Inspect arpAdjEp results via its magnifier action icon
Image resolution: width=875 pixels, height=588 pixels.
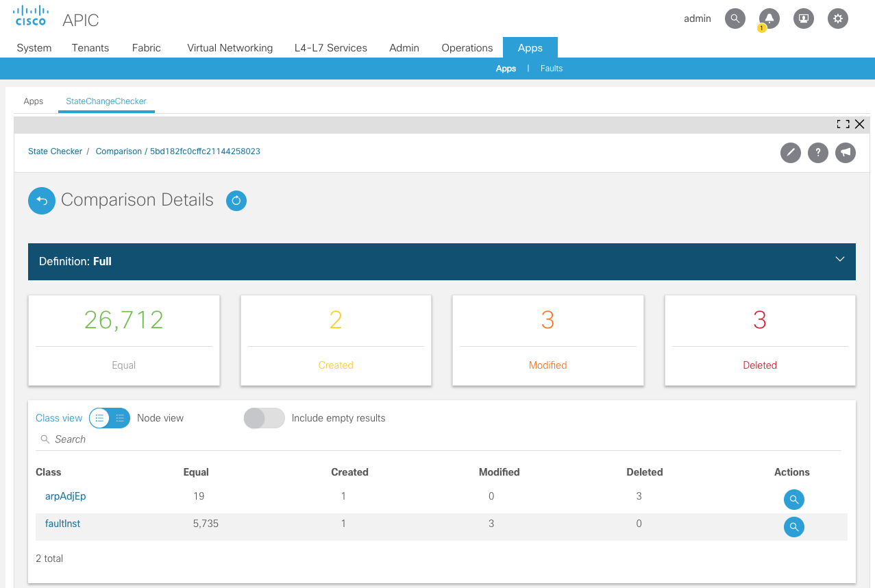[x=793, y=499]
